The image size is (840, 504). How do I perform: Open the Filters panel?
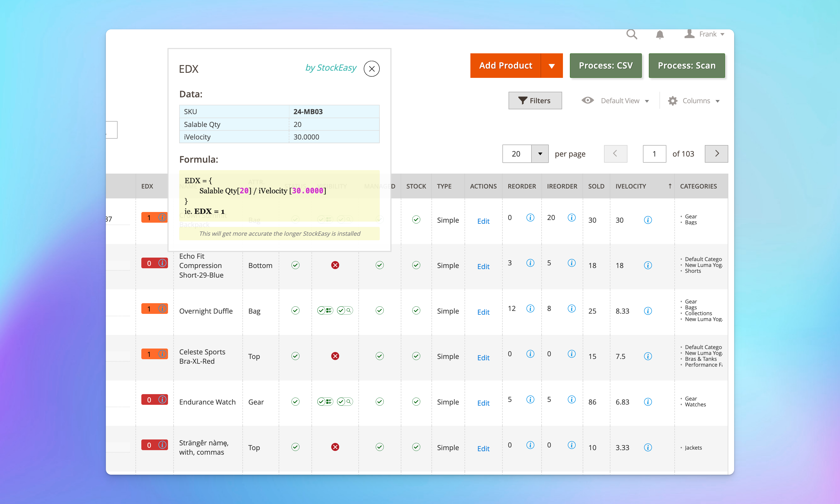535,101
